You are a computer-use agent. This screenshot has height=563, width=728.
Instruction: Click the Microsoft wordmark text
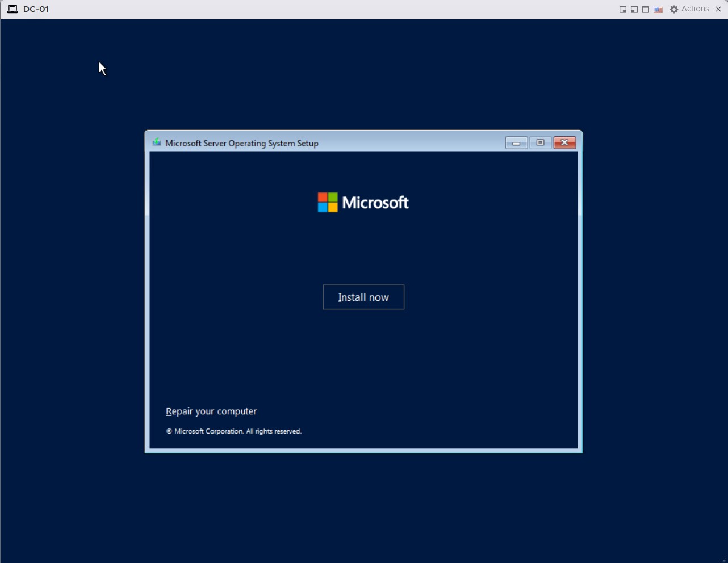tap(375, 203)
